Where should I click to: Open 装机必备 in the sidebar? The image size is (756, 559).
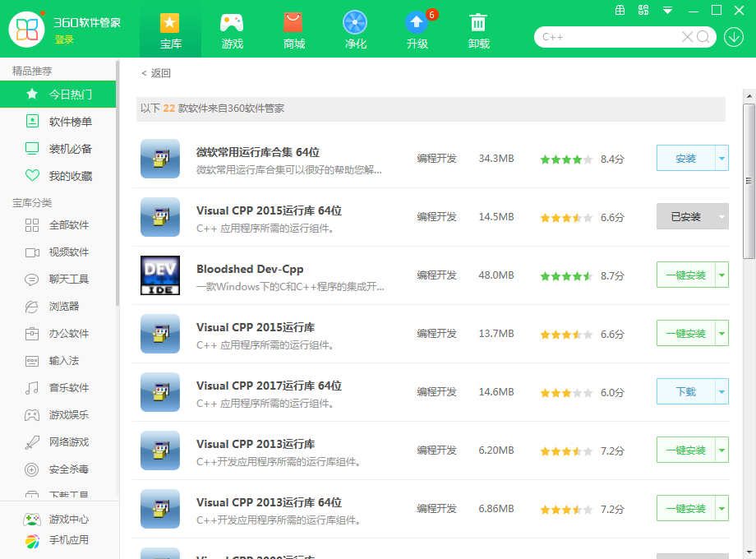58,149
